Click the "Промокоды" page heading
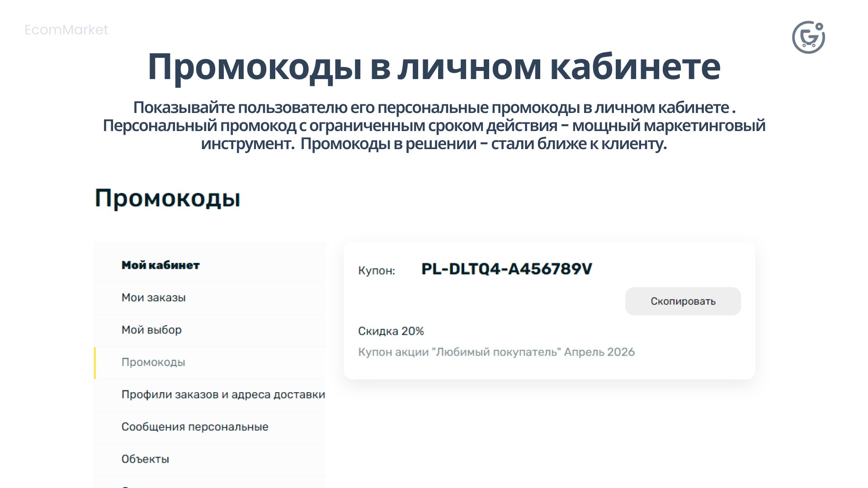 click(x=168, y=198)
